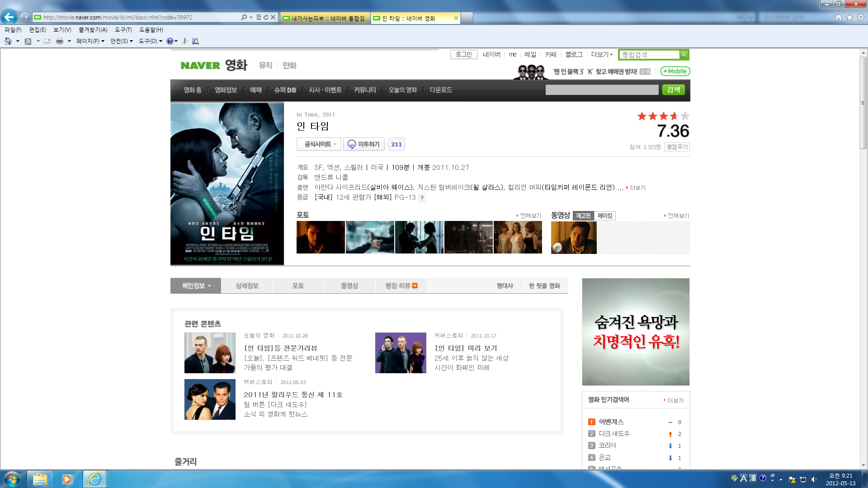868x488 pixels.
Task: Open Internet Explorer from the taskbar
Action: [x=94, y=479]
